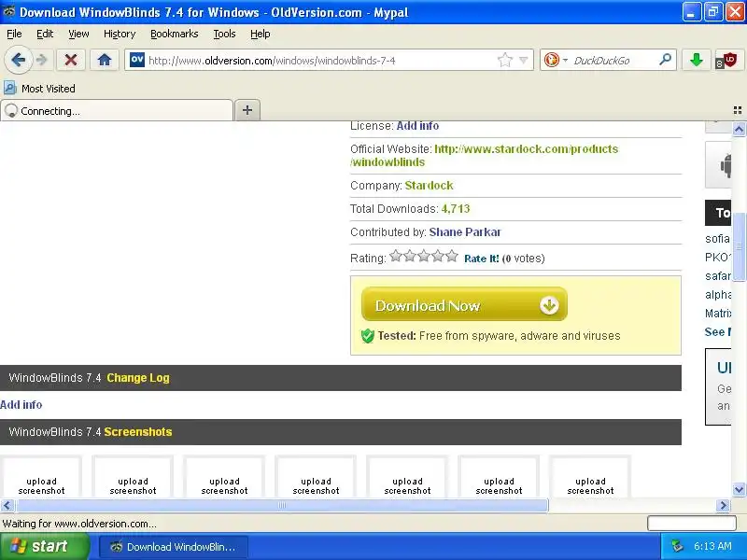Click the fourth upload screenshot thumbnail
Image resolution: width=747 pixels, height=560 pixels.
[316, 477]
